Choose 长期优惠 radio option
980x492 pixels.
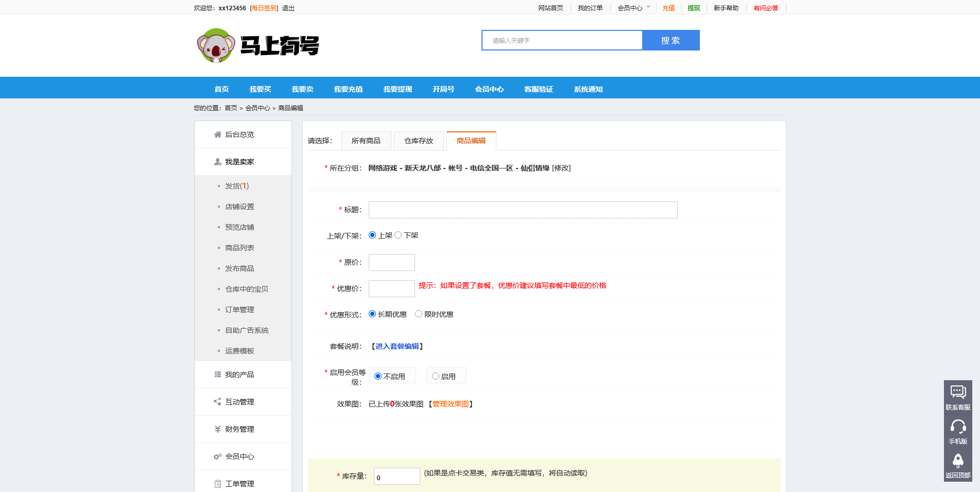click(372, 314)
